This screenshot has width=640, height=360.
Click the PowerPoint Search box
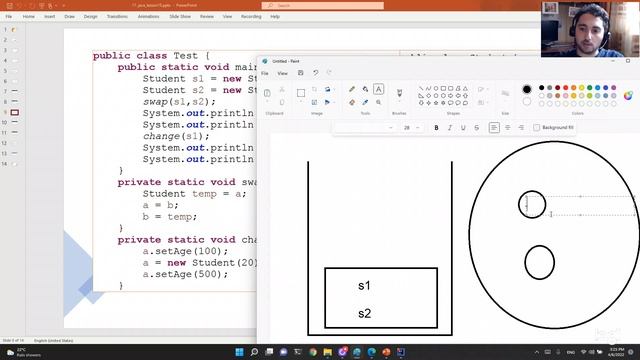tap(322, 5)
